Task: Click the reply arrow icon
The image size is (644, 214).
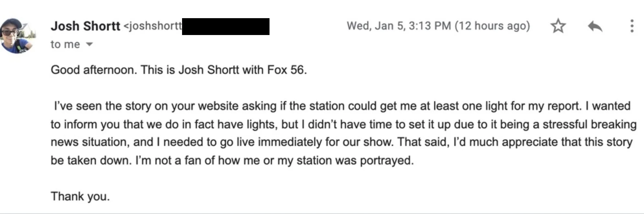Action: click(595, 26)
